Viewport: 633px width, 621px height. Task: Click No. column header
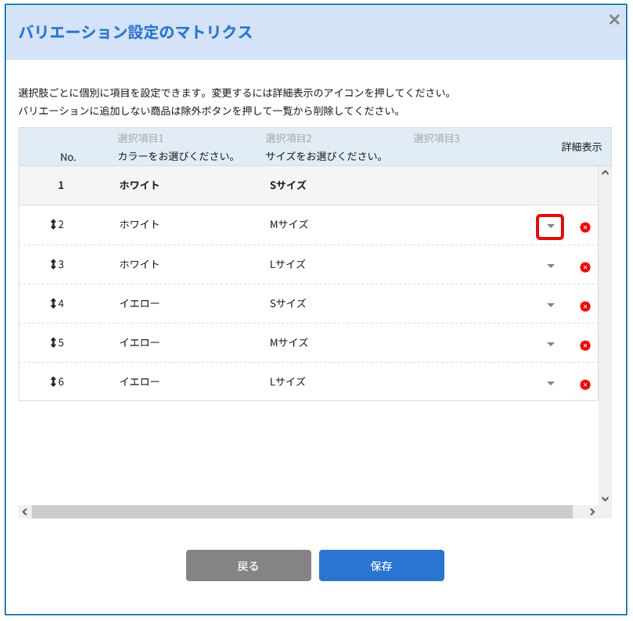click(68, 157)
